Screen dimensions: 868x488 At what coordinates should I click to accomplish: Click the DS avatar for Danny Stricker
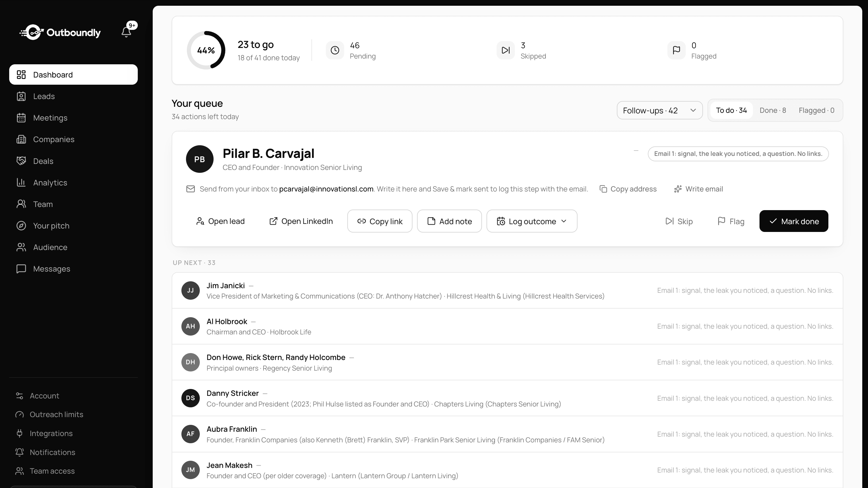pyautogui.click(x=190, y=398)
